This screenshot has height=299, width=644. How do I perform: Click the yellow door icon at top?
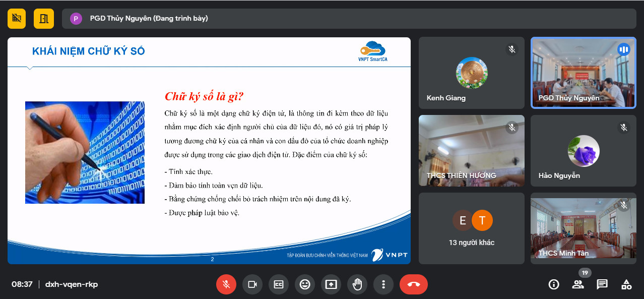[44, 19]
